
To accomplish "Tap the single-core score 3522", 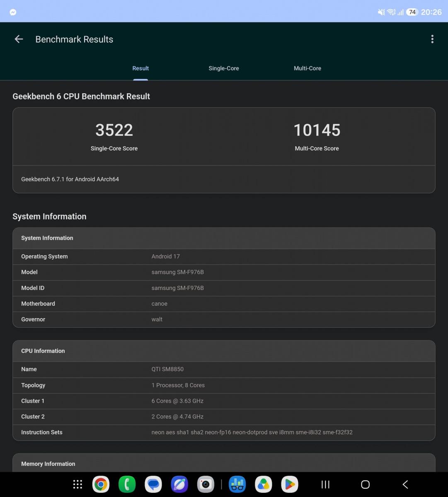I will (x=114, y=130).
